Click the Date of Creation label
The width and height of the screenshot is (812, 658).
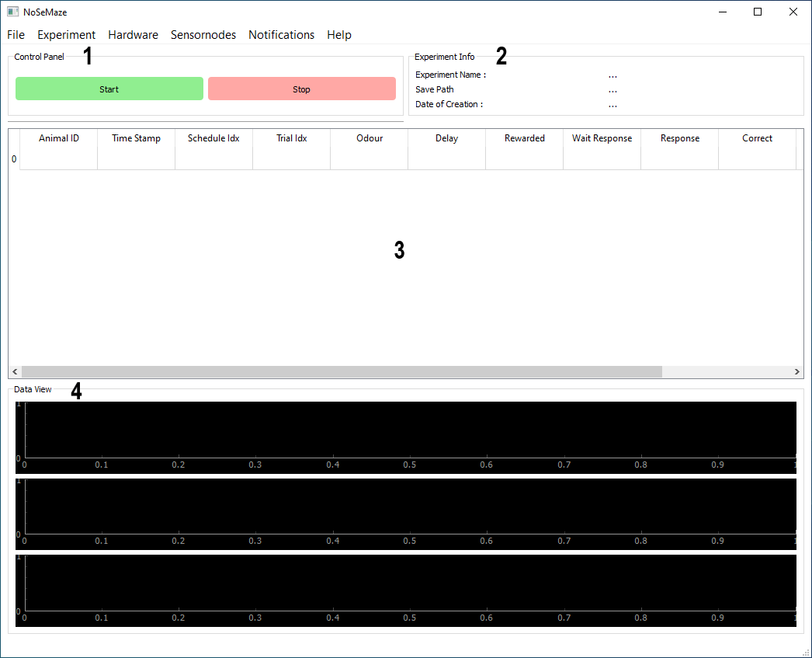click(x=449, y=104)
